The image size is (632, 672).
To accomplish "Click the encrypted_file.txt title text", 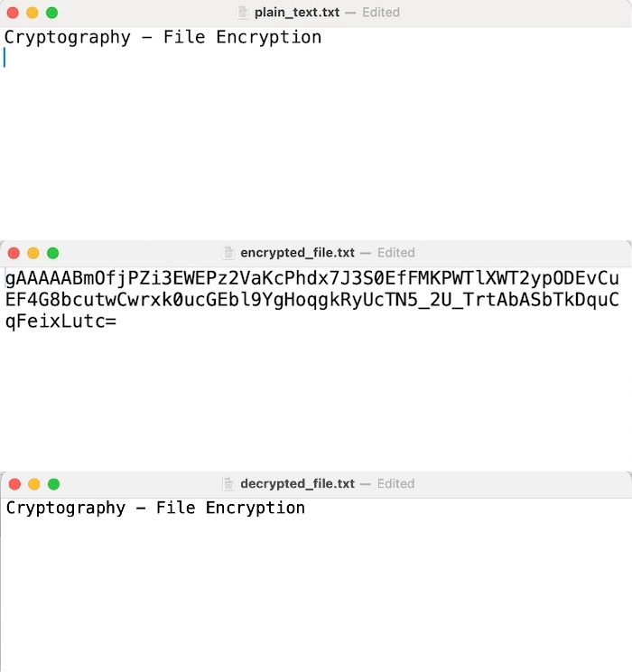I will point(297,253).
